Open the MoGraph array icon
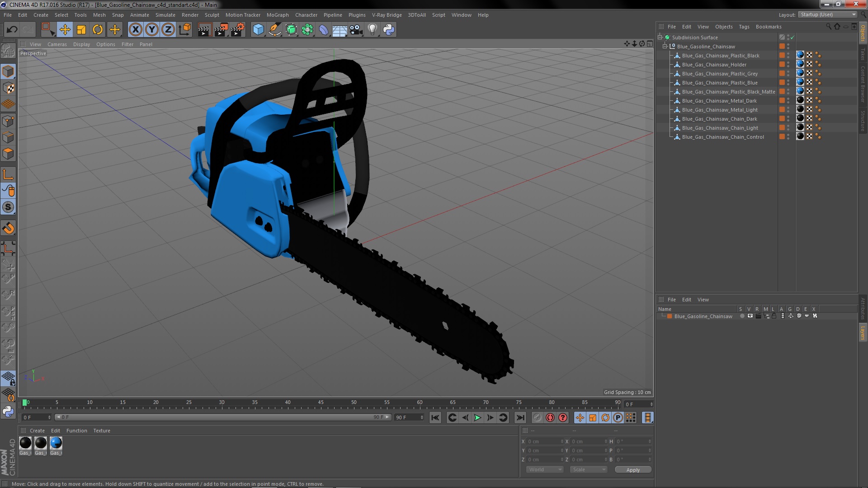 coord(307,30)
